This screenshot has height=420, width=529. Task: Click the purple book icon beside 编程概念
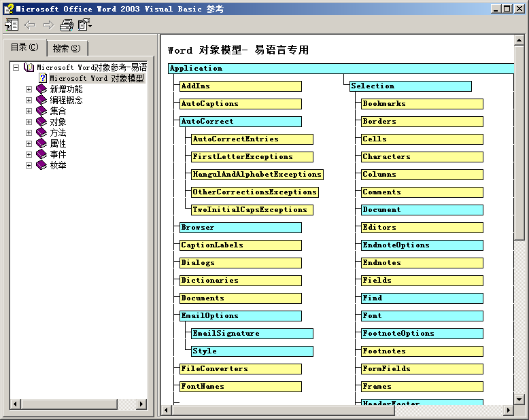point(41,100)
